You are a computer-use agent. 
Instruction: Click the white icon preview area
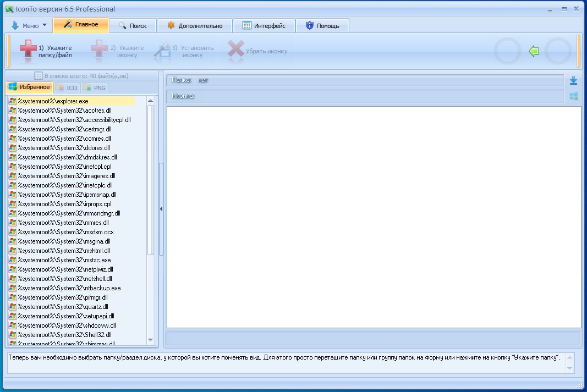pyautogui.click(x=374, y=217)
